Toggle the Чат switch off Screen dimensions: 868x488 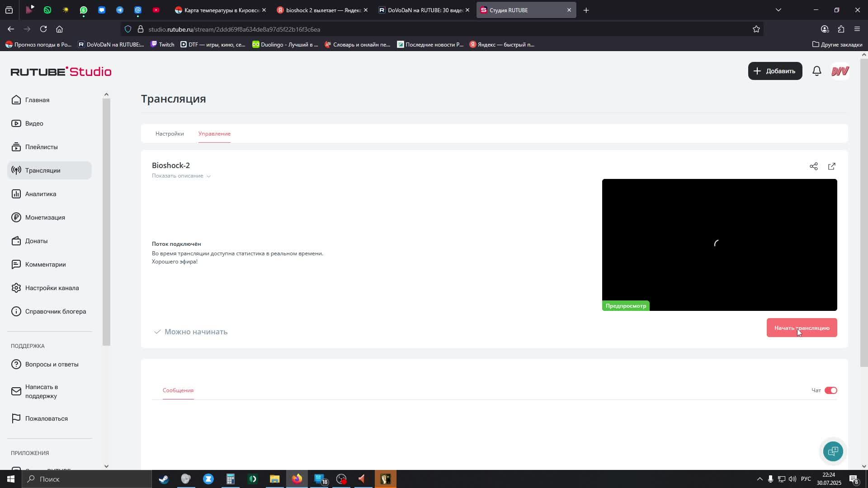(x=830, y=390)
